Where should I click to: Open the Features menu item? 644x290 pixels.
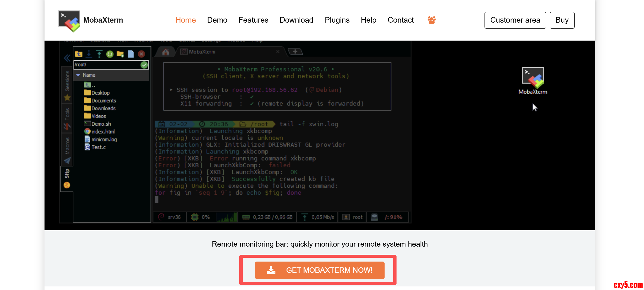pyautogui.click(x=253, y=20)
